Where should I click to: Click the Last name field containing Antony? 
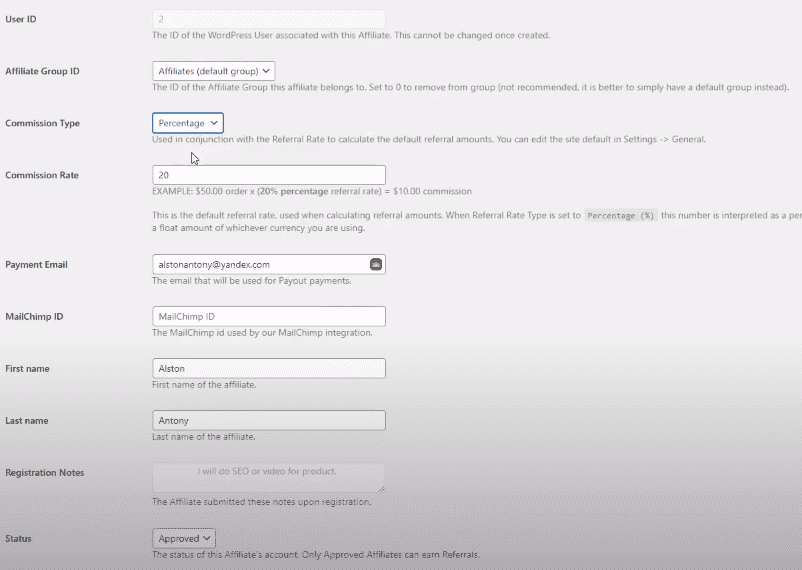pos(268,421)
